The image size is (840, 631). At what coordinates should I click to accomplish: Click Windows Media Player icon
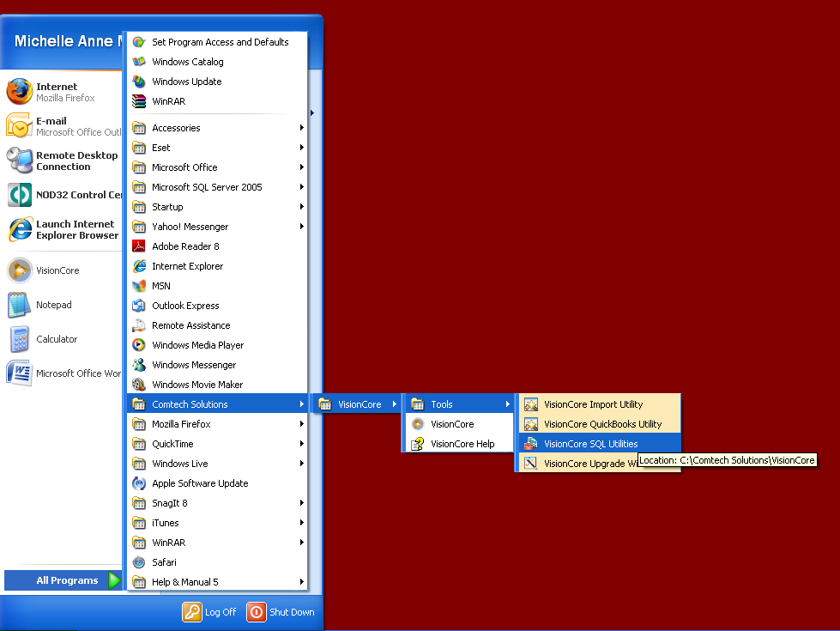(139, 345)
